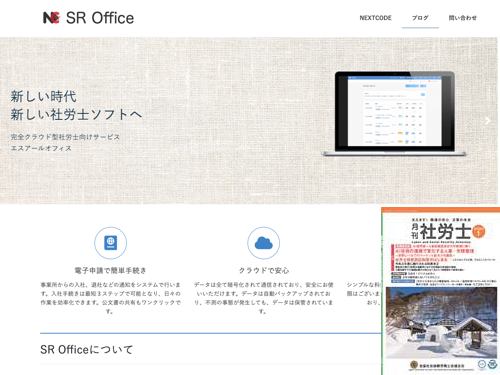Image resolution: width=500 pixels, height=375 pixels.
Task: Open the 月刊社労士 magazine cover image
Action: [x=441, y=291]
